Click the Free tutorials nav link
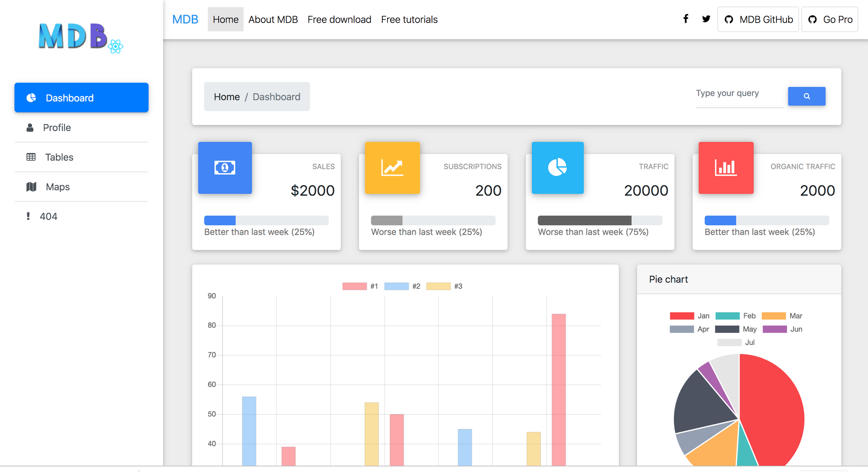The width and height of the screenshot is (868, 472). click(410, 19)
